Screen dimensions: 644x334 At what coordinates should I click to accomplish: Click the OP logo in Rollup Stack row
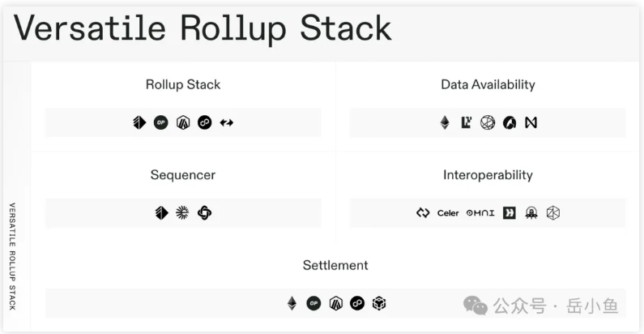[161, 122]
